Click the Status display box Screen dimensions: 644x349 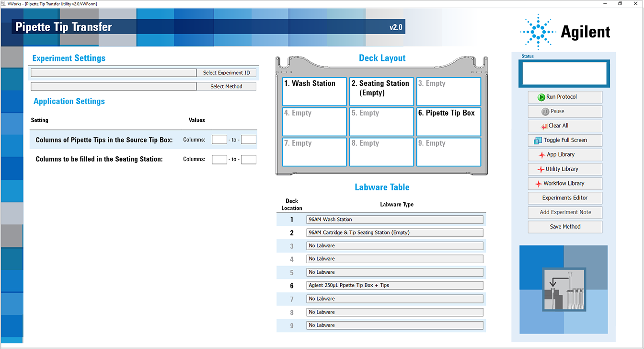(x=564, y=73)
